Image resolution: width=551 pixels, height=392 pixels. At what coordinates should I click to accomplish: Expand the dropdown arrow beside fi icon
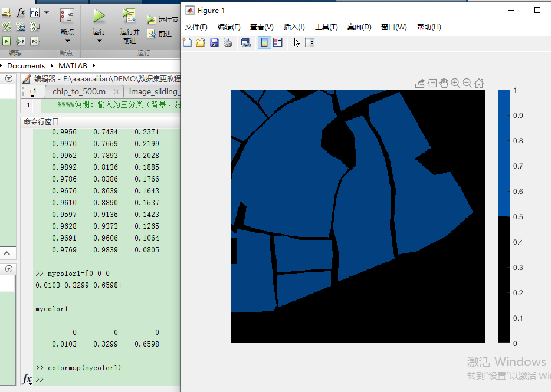[47, 12]
